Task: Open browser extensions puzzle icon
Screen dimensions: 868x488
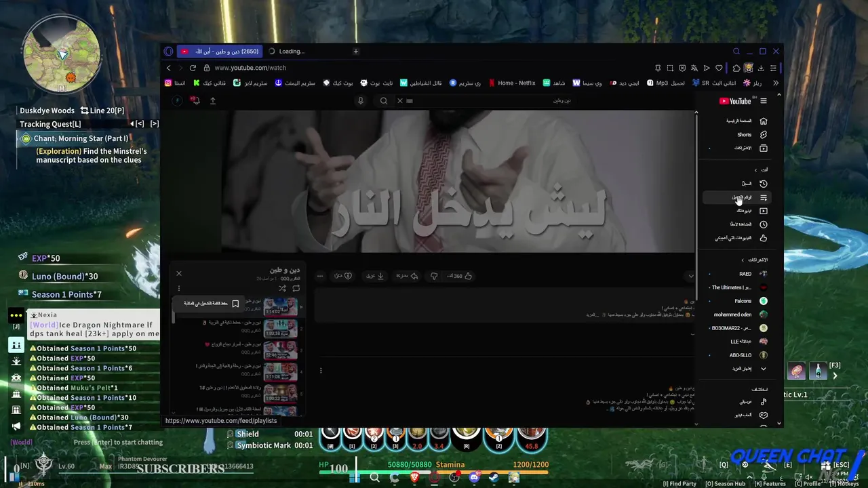Action: pos(736,68)
